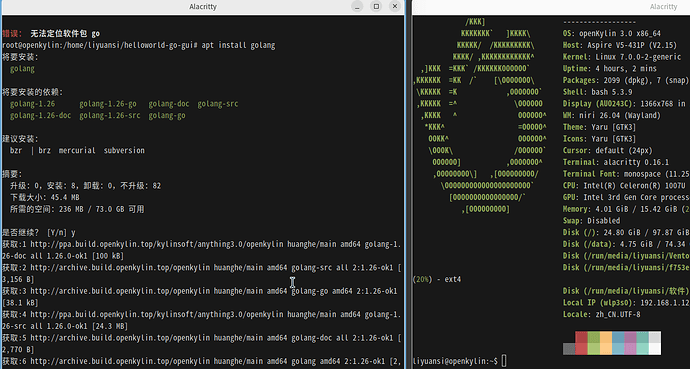Click the 'subversion' suggested package
Screen dimensions: 690x369
[124, 150]
